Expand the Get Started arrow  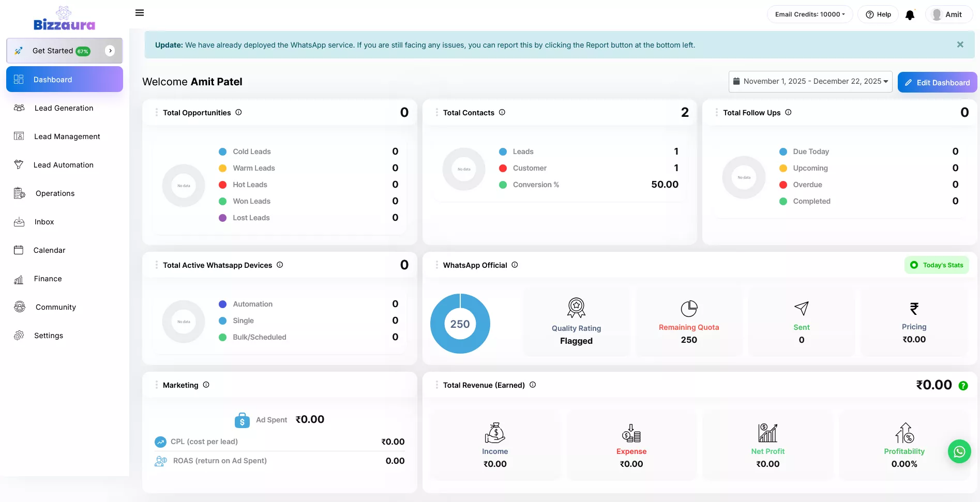(110, 51)
